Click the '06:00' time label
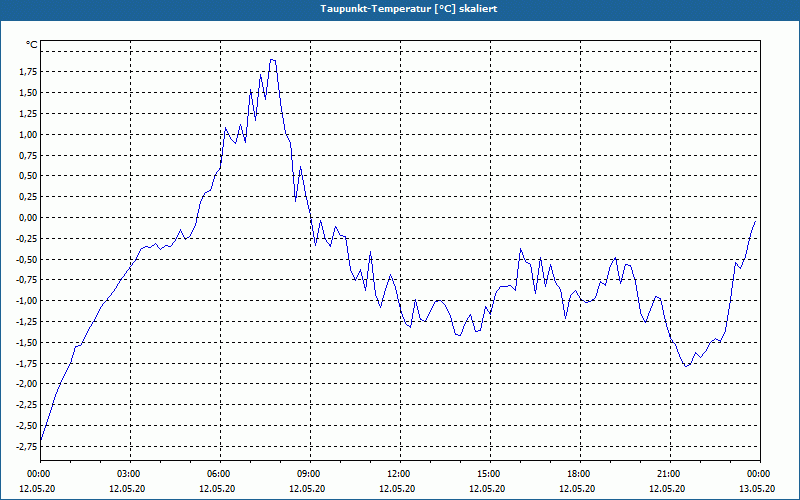 (x=220, y=474)
